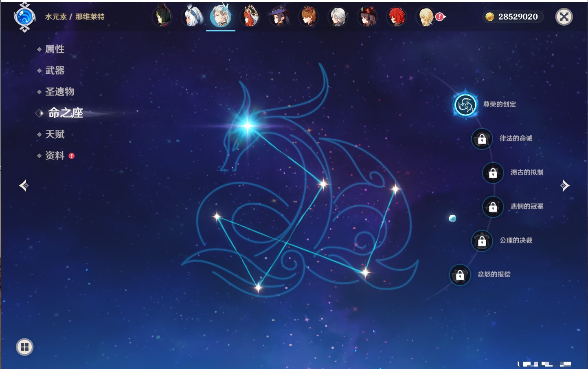Select the locked 溯古的拟制 constellation node

[x=493, y=173]
